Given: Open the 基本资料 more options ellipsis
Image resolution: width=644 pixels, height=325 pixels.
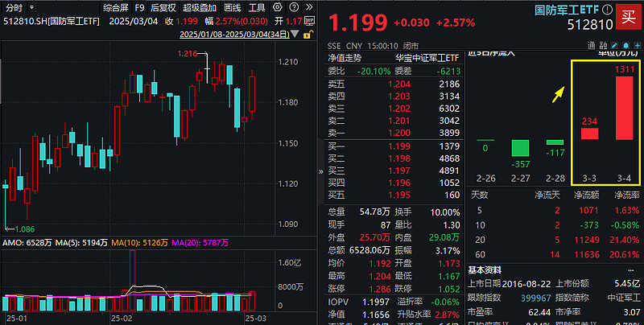Looking at the screenshot, I should (630, 270).
